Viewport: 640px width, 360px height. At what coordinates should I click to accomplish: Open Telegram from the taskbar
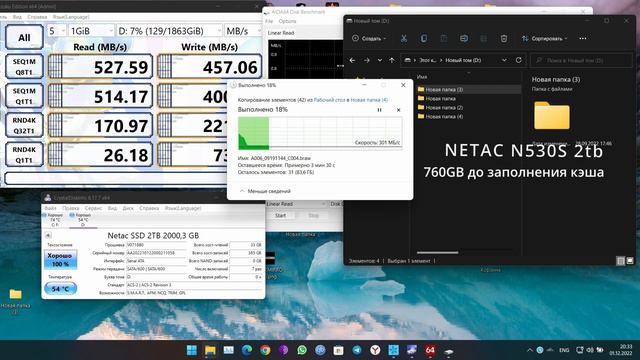pyautogui.click(x=357, y=350)
